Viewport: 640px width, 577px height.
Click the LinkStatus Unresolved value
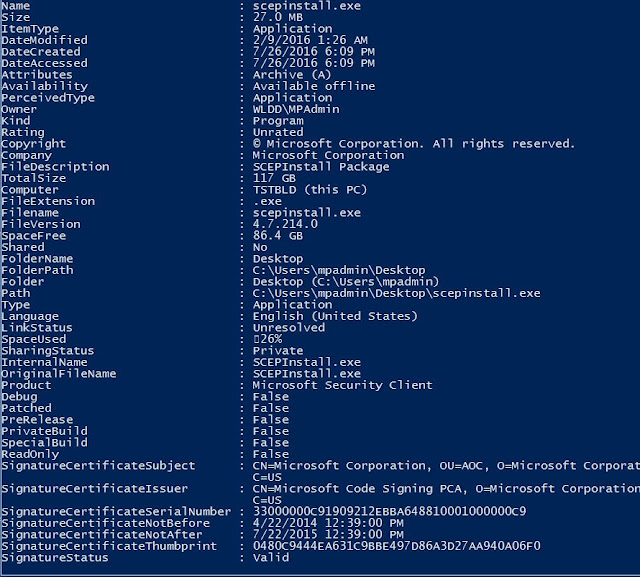[289, 328]
